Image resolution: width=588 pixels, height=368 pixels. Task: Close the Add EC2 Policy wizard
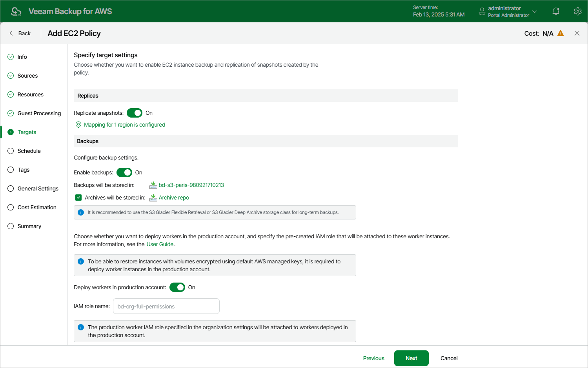[x=577, y=33]
